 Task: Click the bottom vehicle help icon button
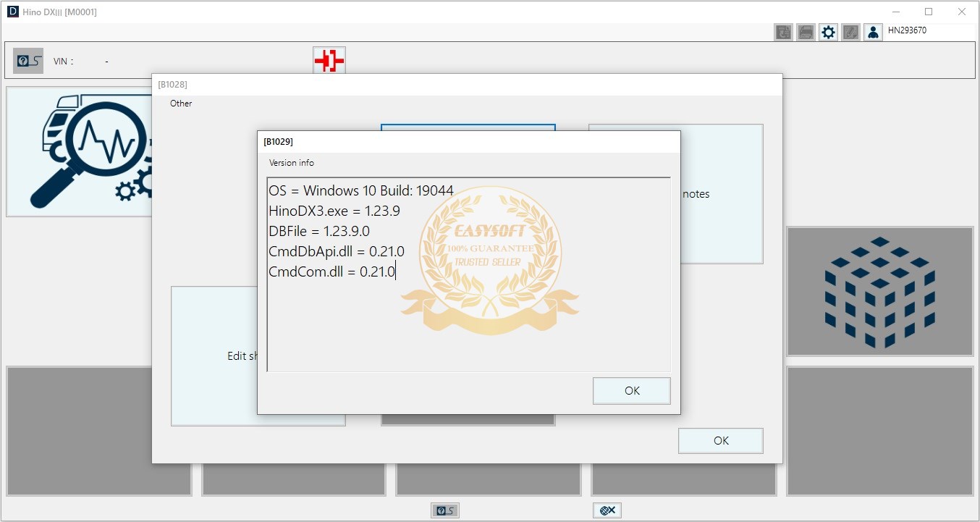click(x=444, y=510)
